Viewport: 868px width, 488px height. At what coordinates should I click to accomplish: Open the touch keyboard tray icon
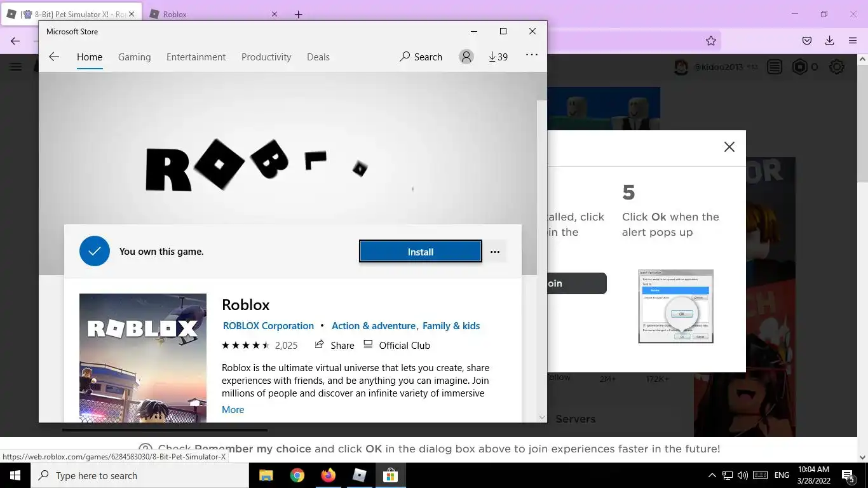(x=760, y=475)
